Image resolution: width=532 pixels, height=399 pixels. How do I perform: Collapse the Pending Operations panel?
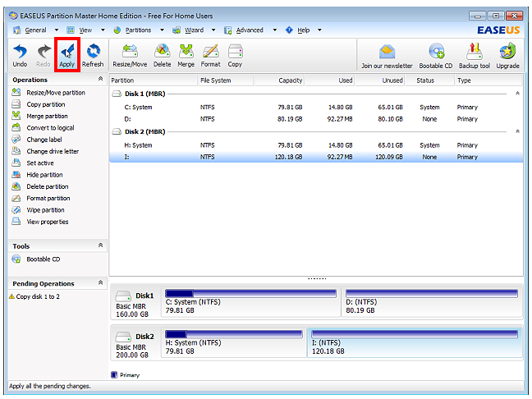100,282
